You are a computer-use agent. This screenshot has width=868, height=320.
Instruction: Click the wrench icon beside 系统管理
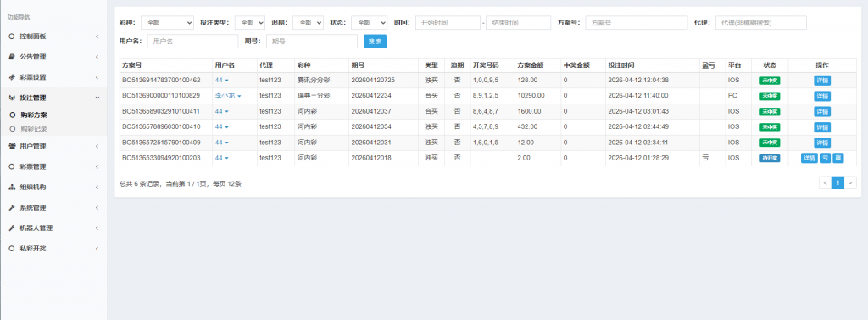(12, 207)
